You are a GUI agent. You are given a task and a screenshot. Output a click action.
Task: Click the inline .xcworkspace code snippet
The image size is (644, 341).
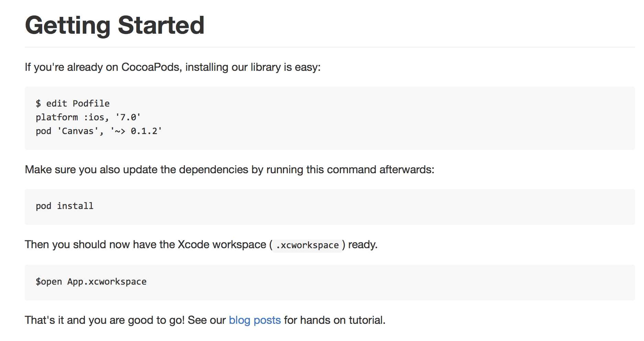coord(307,245)
